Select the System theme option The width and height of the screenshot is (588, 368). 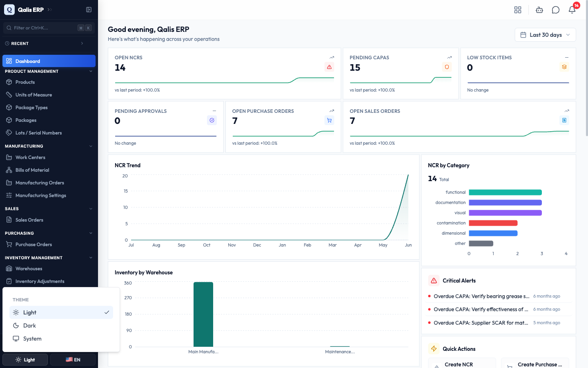click(61, 339)
